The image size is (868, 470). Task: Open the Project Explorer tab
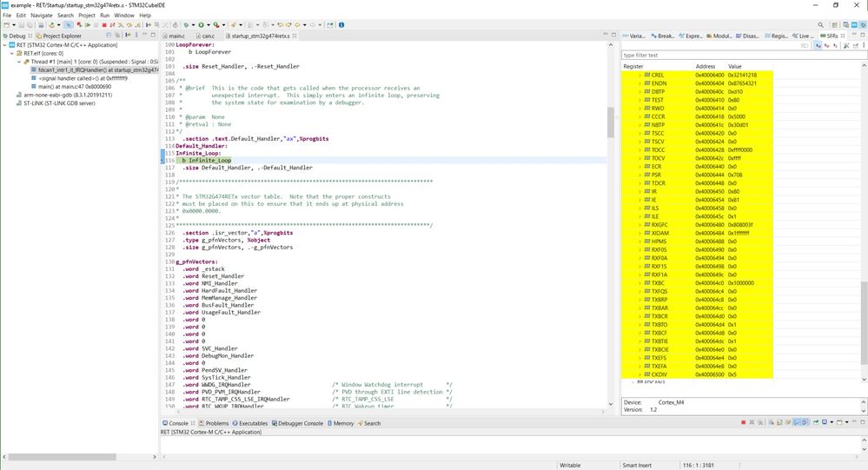pos(59,36)
